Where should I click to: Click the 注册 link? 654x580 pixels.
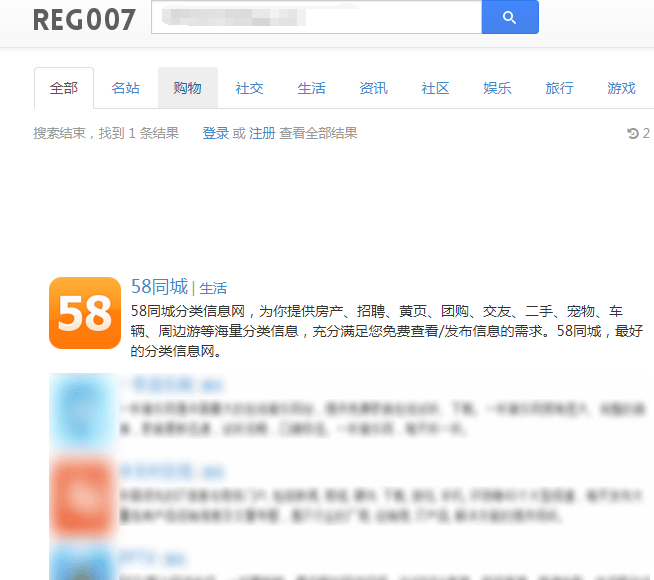pos(262,133)
